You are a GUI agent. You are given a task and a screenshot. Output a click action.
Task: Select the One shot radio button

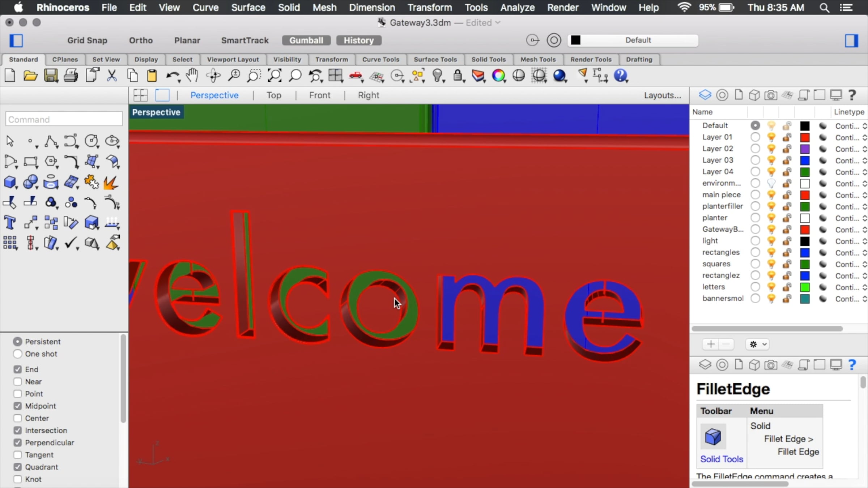18,354
